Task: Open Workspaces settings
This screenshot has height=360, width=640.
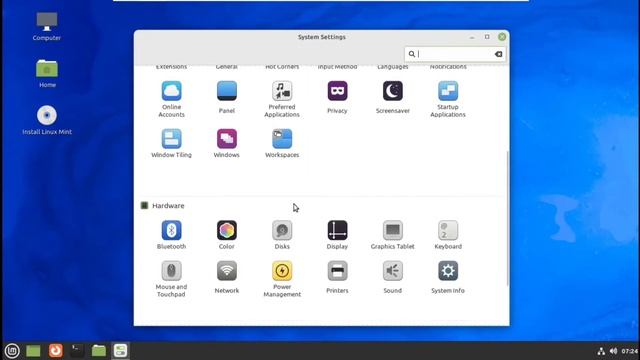Action: [x=282, y=143]
